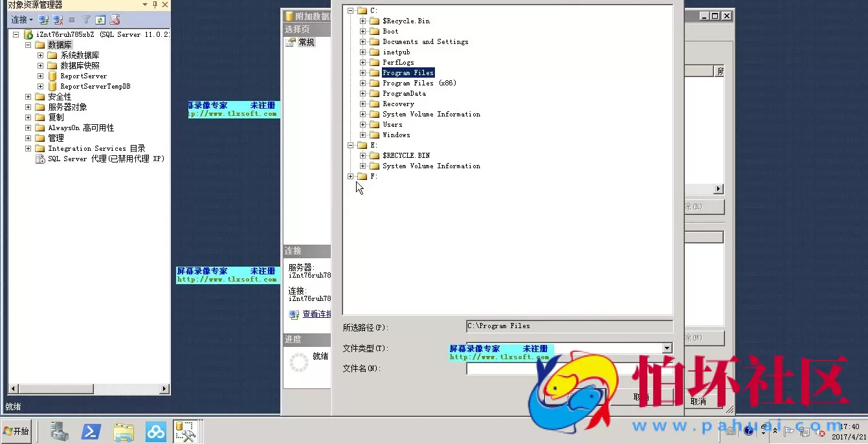Click the Disconnect server toolbar icon
This screenshot has width=868, height=444.
click(58, 20)
